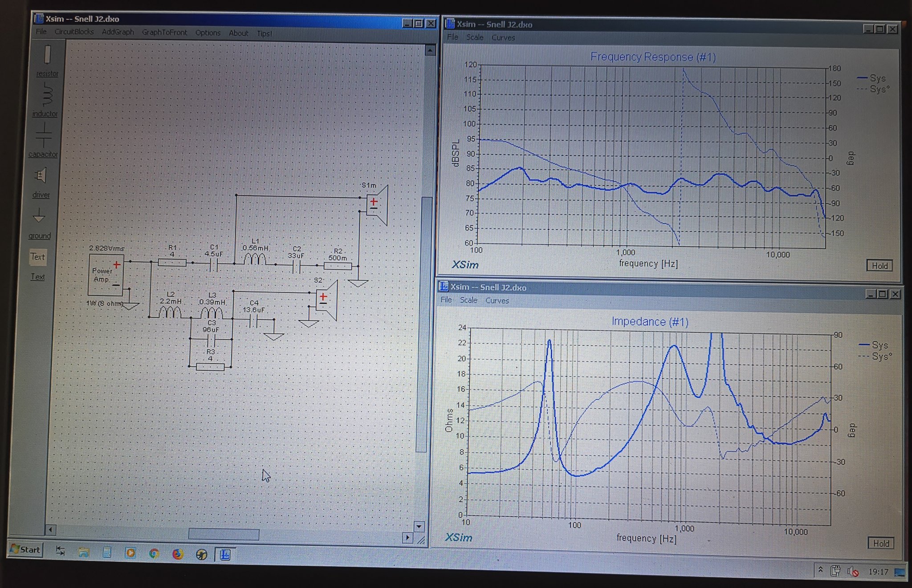Open Scale menu in Impedance window
Image resolution: width=912 pixels, height=588 pixels.
coord(468,300)
